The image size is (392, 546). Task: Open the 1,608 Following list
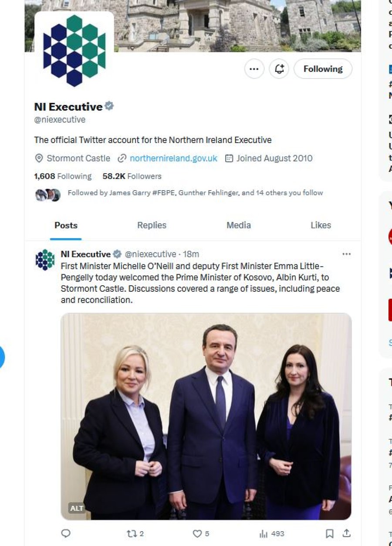[63, 176]
